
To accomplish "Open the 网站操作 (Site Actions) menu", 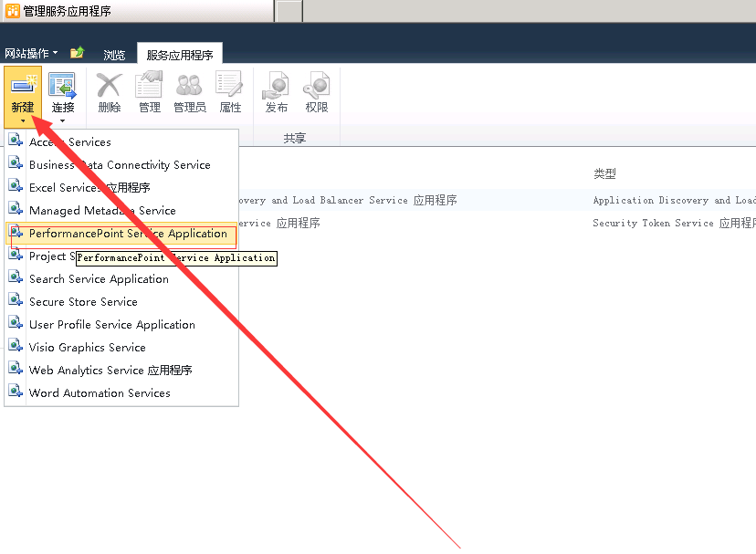I will tap(31, 53).
